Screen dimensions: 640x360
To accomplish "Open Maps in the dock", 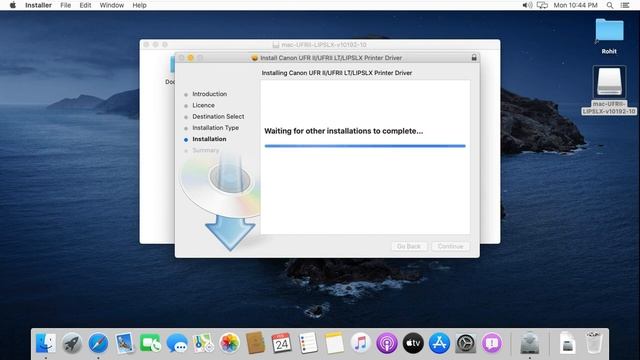I will point(203,343).
